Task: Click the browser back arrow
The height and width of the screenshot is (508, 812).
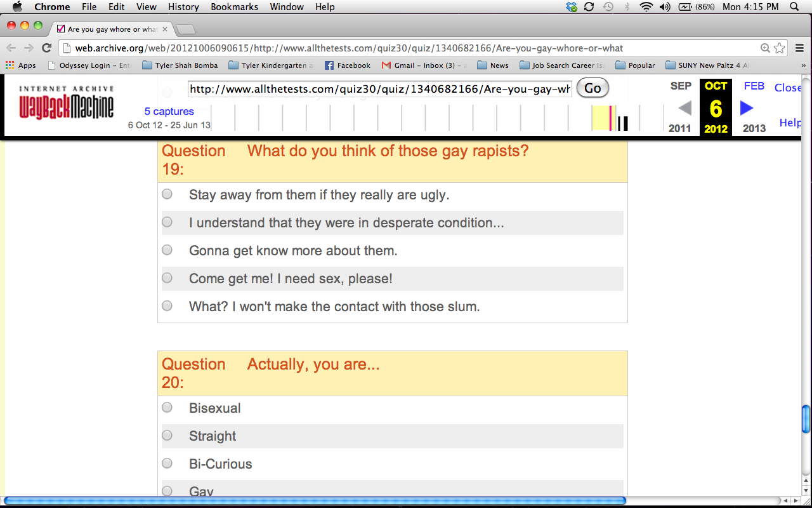Action: pos(11,48)
